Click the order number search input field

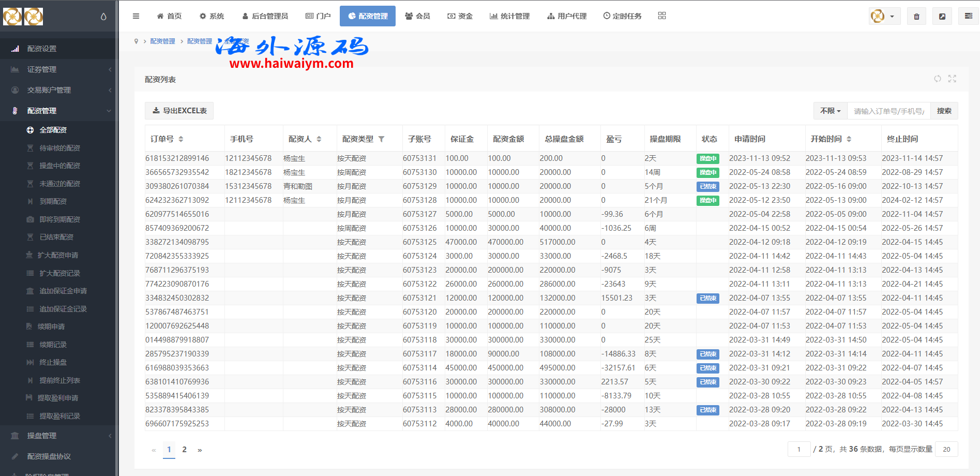(888, 111)
